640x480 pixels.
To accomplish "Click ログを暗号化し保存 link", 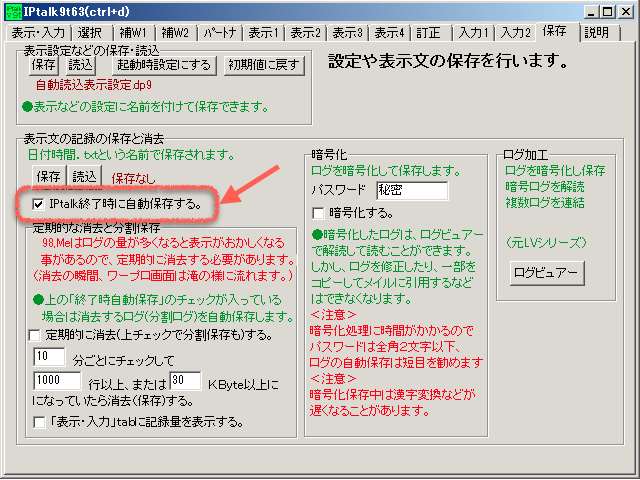I will [x=555, y=171].
